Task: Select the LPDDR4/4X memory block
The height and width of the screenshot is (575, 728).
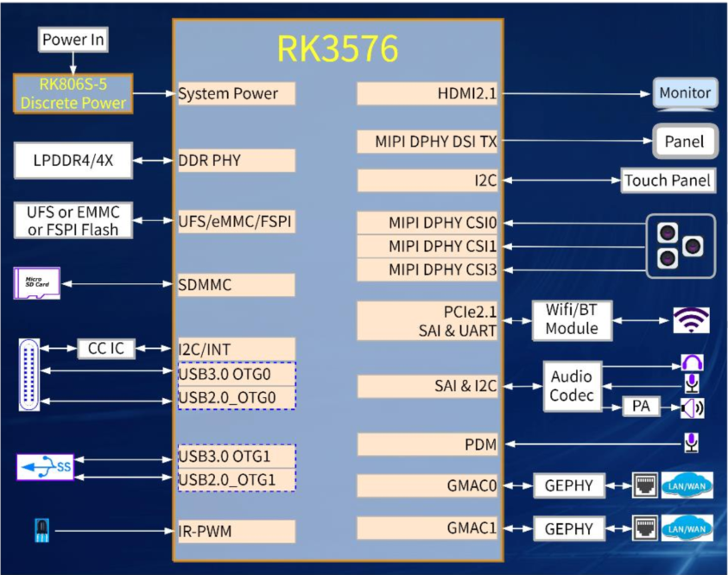Action: (x=73, y=161)
